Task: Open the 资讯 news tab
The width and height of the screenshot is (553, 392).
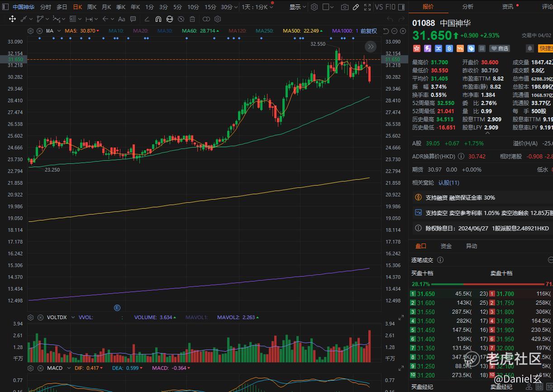Action: coord(508,7)
